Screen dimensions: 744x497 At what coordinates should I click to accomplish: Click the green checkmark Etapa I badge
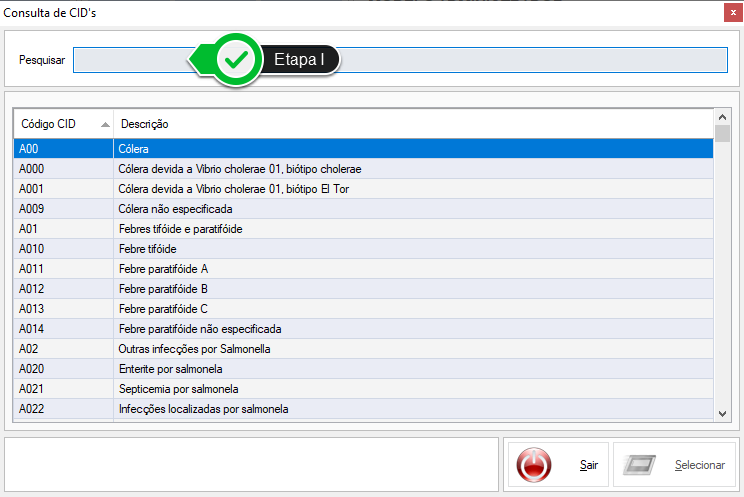click(237, 60)
